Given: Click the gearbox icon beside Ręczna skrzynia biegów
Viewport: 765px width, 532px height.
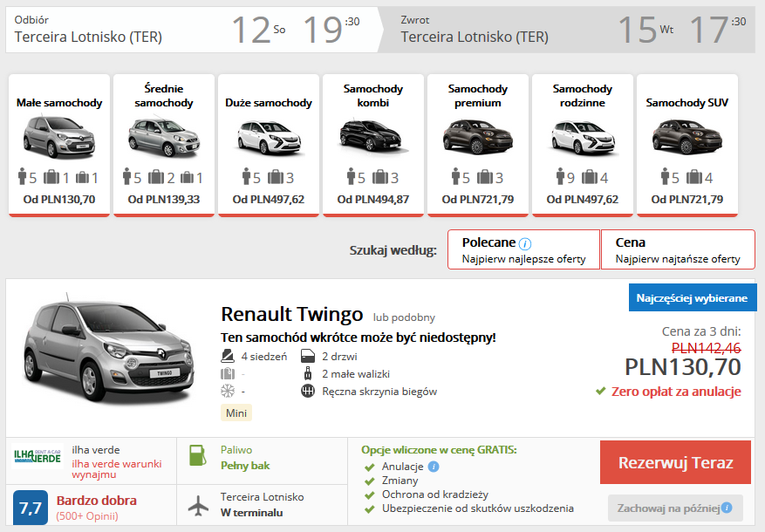Looking at the screenshot, I should click(308, 391).
